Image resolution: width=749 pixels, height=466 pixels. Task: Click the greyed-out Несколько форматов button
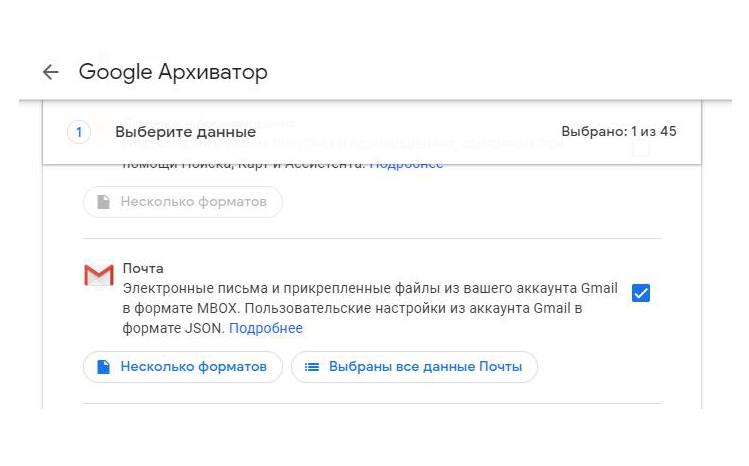pyautogui.click(x=183, y=202)
